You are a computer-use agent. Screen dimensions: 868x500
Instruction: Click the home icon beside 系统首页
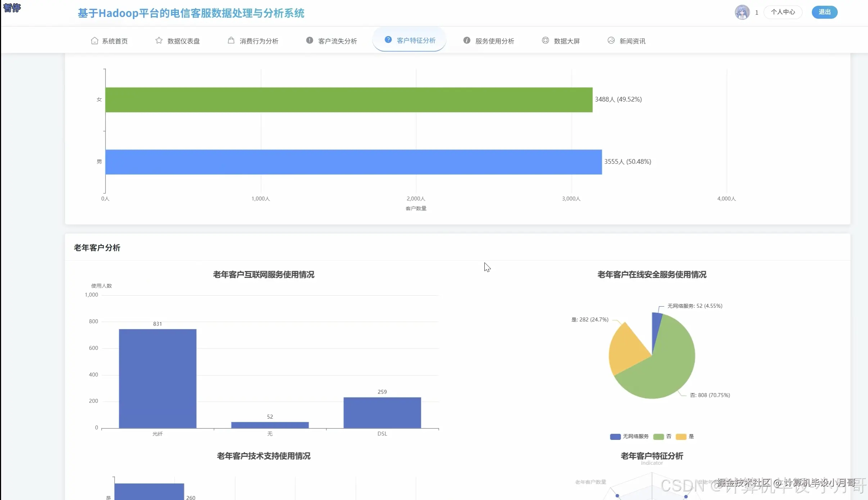pyautogui.click(x=94, y=41)
